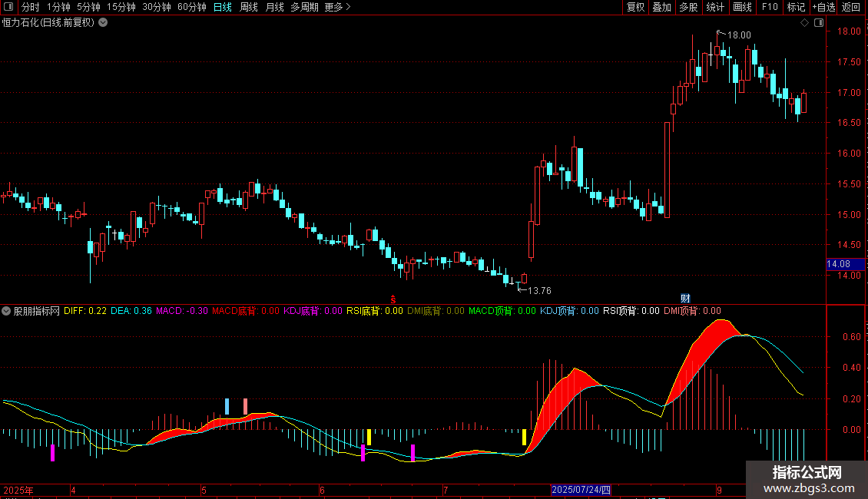
Task: Open the 统计 statistics tool
Action: (715, 7)
